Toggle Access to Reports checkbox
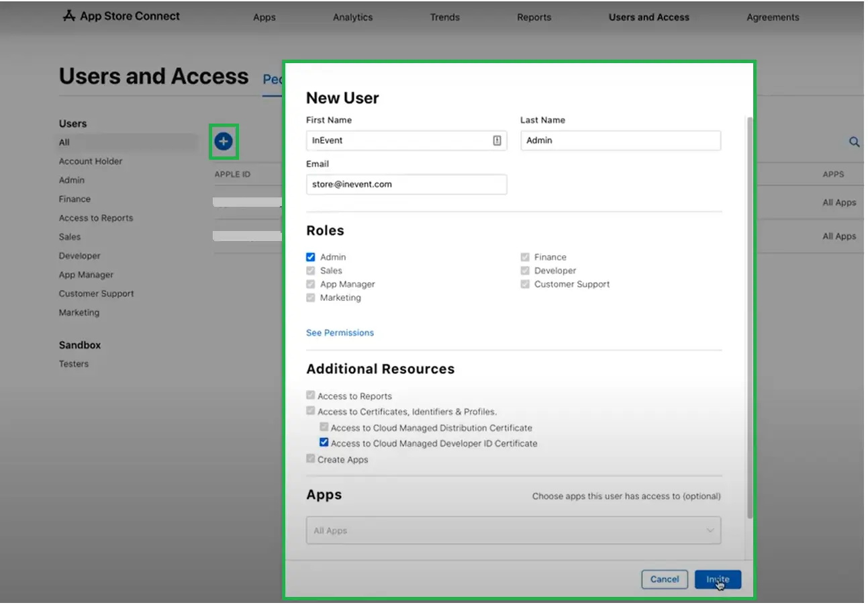868x605 pixels. (310, 395)
